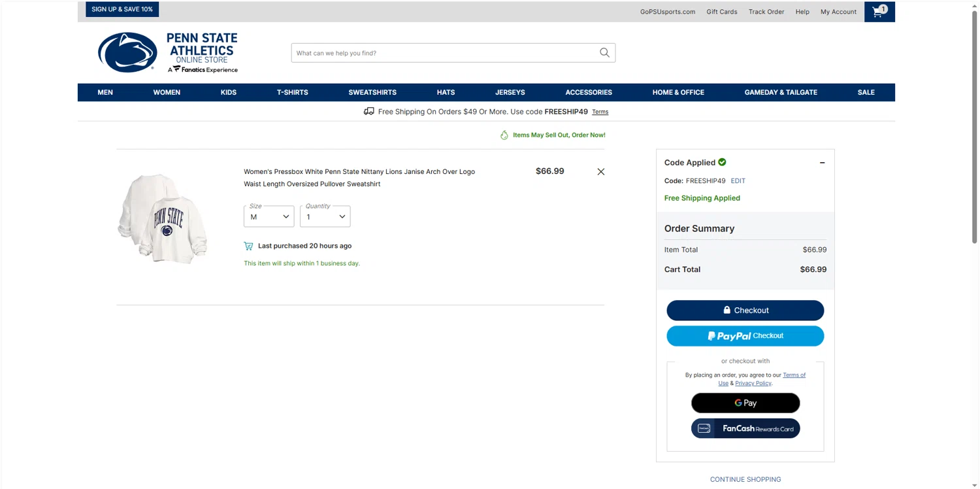The height and width of the screenshot is (489, 980).
Task: Click the Cart Total amount $66.99
Action: pos(813,269)
